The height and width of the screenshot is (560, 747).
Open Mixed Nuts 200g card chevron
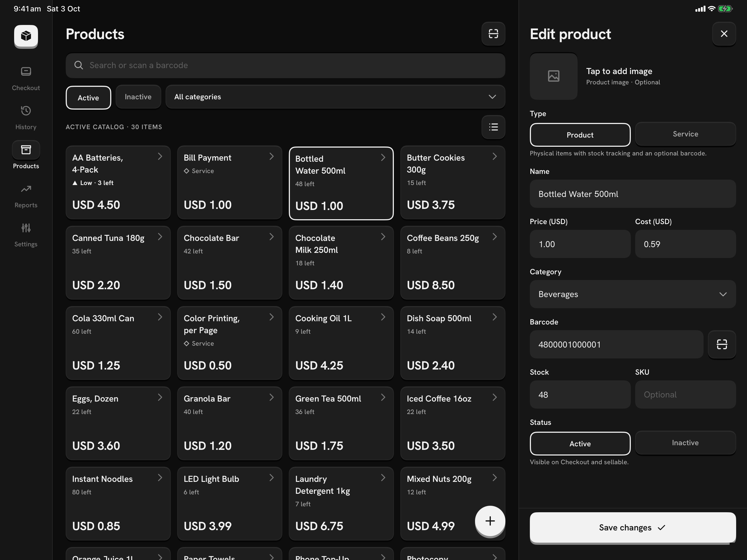point(495,478)
